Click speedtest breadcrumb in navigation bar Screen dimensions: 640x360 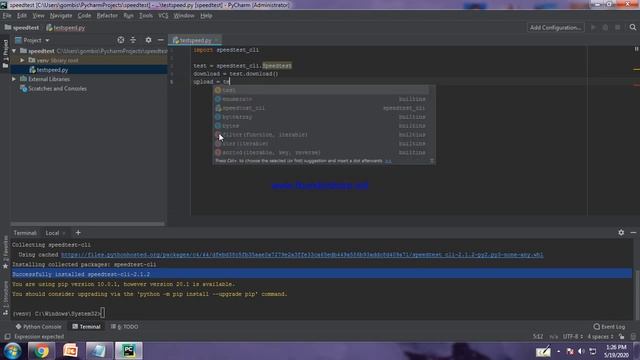(22, 28)
